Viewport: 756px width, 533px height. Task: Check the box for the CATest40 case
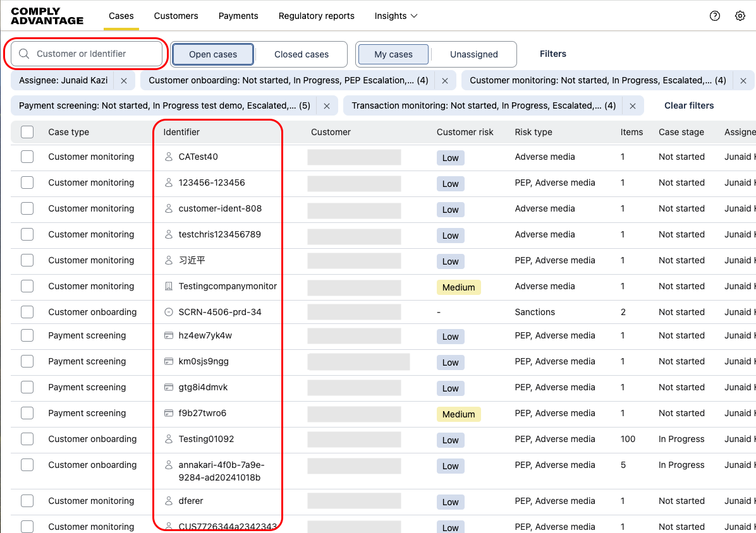point(27,157)
